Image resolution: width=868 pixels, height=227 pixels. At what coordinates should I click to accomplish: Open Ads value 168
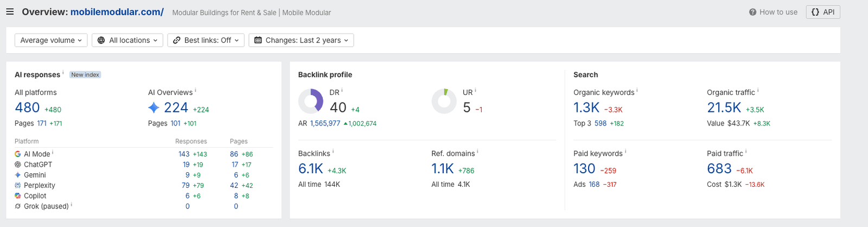(595, 185)
